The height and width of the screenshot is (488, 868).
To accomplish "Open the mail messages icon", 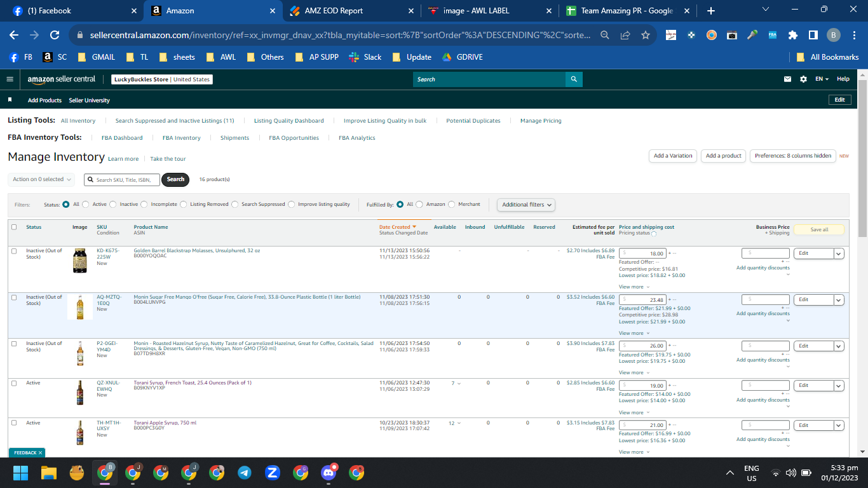I will click(x=788, y=79).
